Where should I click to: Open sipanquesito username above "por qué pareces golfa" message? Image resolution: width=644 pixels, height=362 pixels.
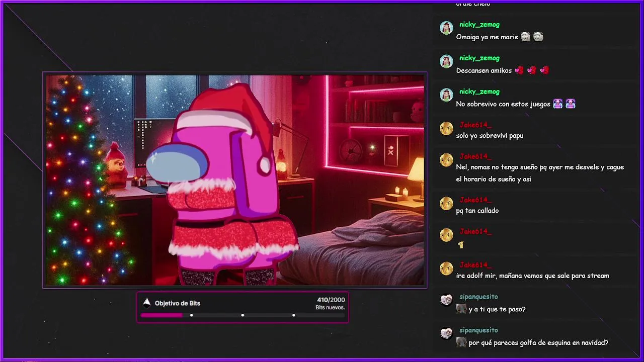tap(478, 330)
